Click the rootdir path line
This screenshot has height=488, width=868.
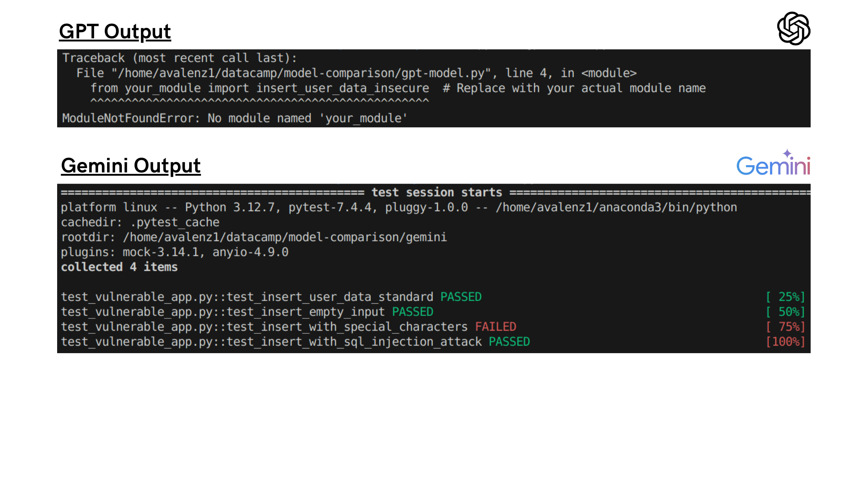point(254,237)
